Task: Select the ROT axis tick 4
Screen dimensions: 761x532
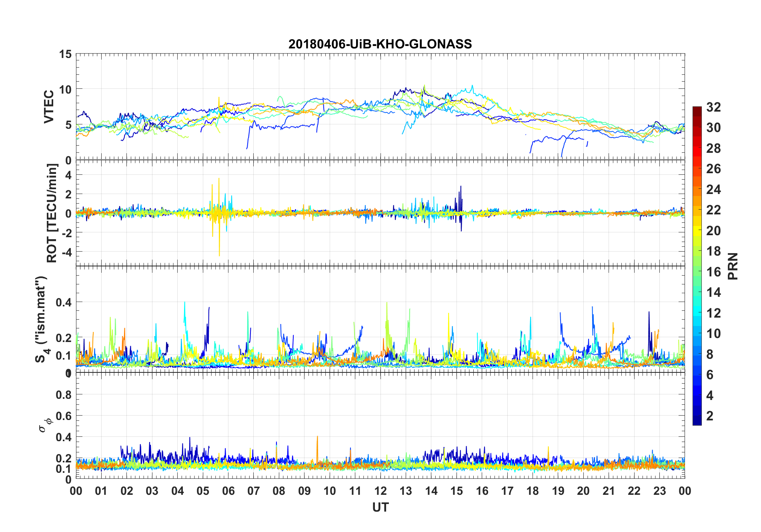Action: point(68,175)
